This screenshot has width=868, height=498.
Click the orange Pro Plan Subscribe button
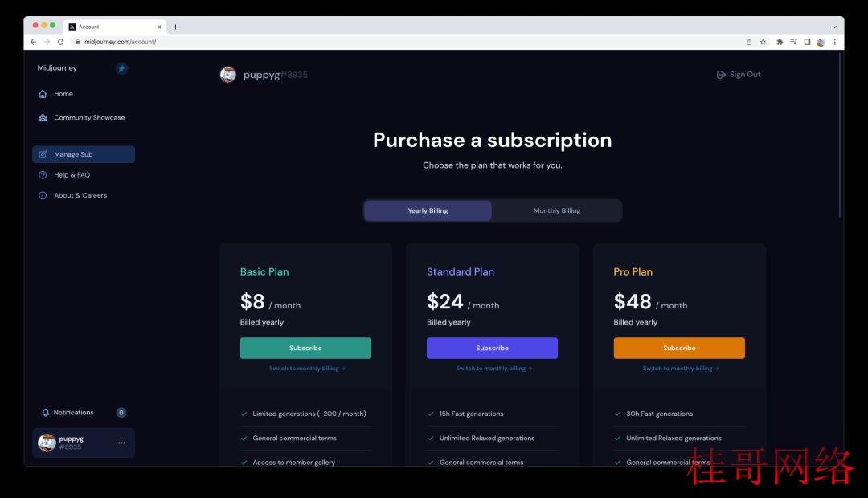(x=679, y=348)
